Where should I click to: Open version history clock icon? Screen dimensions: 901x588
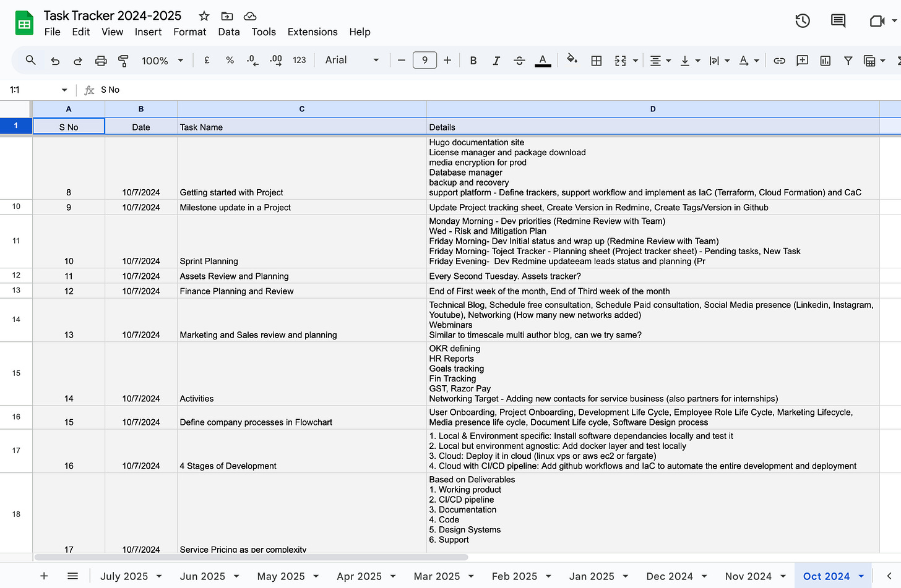click(803, 21)
